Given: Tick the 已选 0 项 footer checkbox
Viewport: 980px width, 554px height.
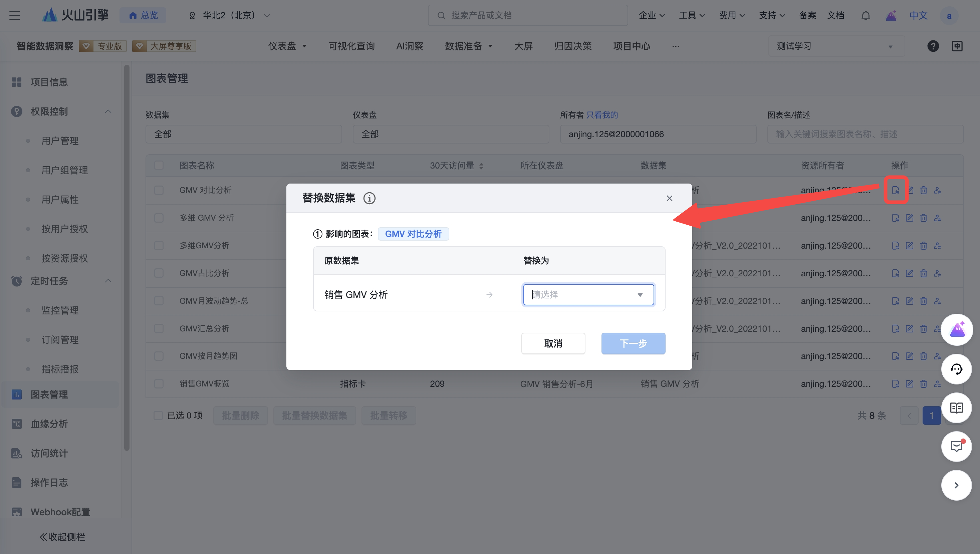Looking at the screenshot, I should [158, 415].
